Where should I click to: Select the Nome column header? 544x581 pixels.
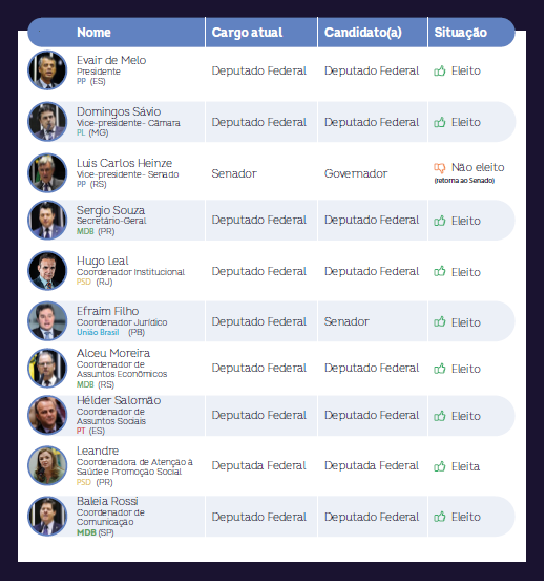[94, 33]
